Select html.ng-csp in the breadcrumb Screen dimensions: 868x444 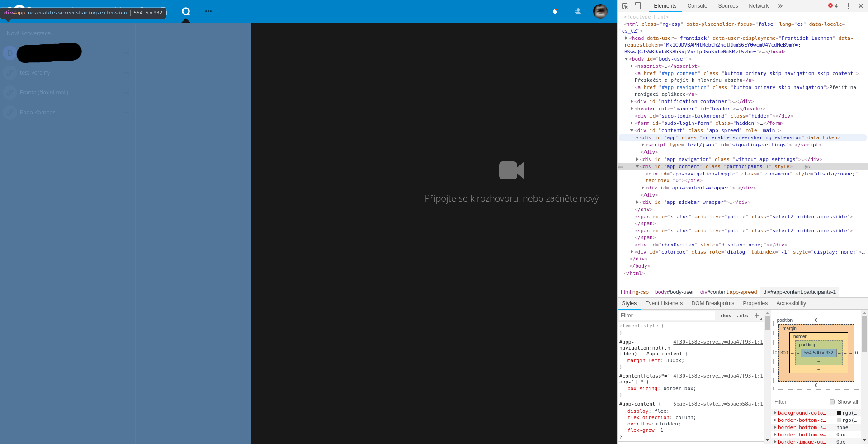coord(634,292)
